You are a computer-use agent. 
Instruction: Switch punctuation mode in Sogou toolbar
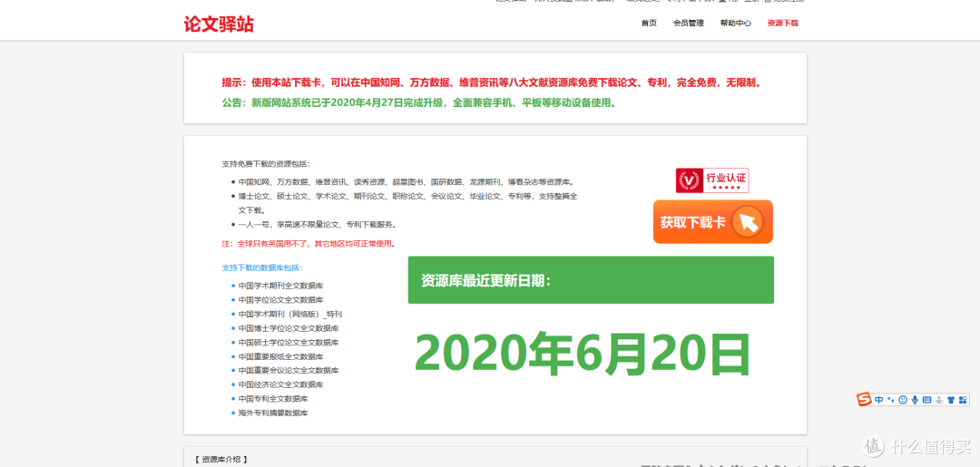[891, 400]
